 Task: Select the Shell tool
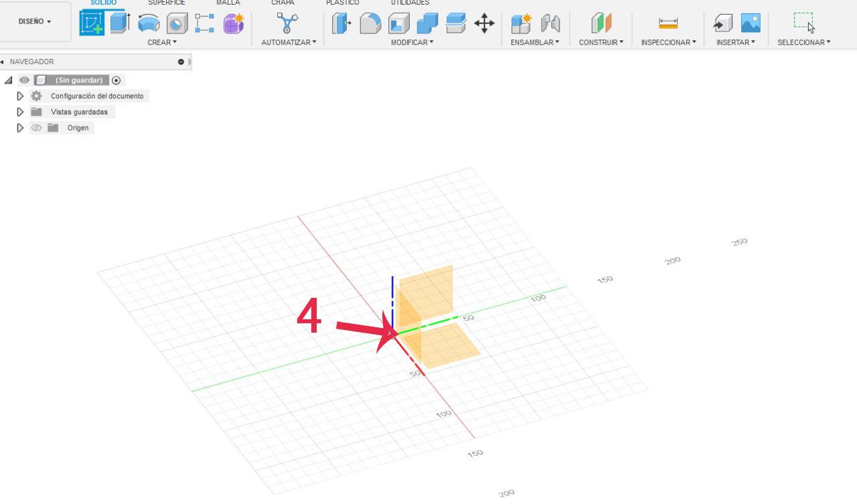tap(399, 24)
